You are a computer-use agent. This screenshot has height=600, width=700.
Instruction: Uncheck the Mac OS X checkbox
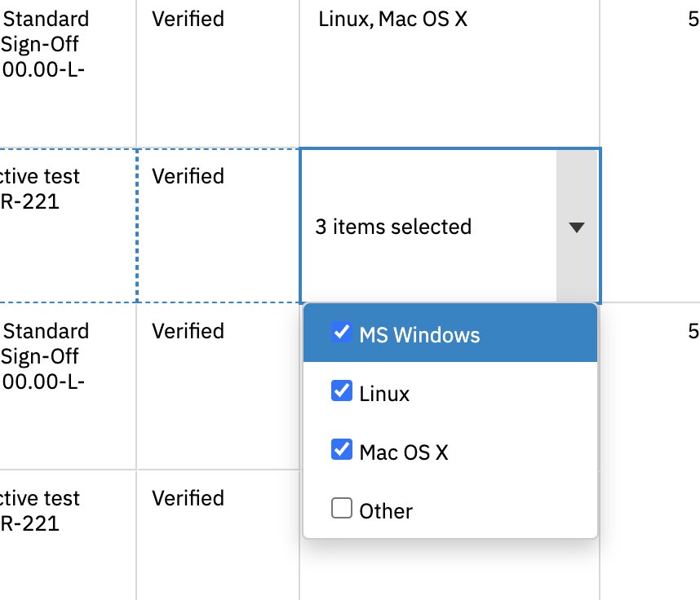341,450
